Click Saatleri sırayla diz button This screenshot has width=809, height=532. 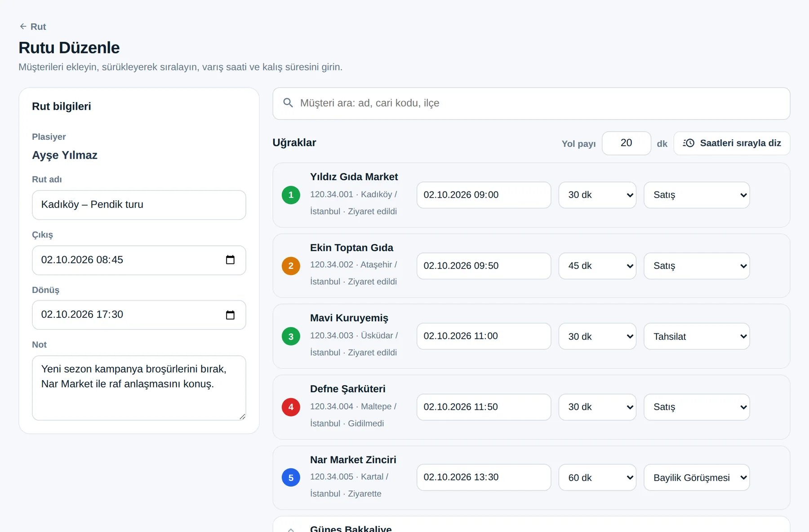coord(732,143)
